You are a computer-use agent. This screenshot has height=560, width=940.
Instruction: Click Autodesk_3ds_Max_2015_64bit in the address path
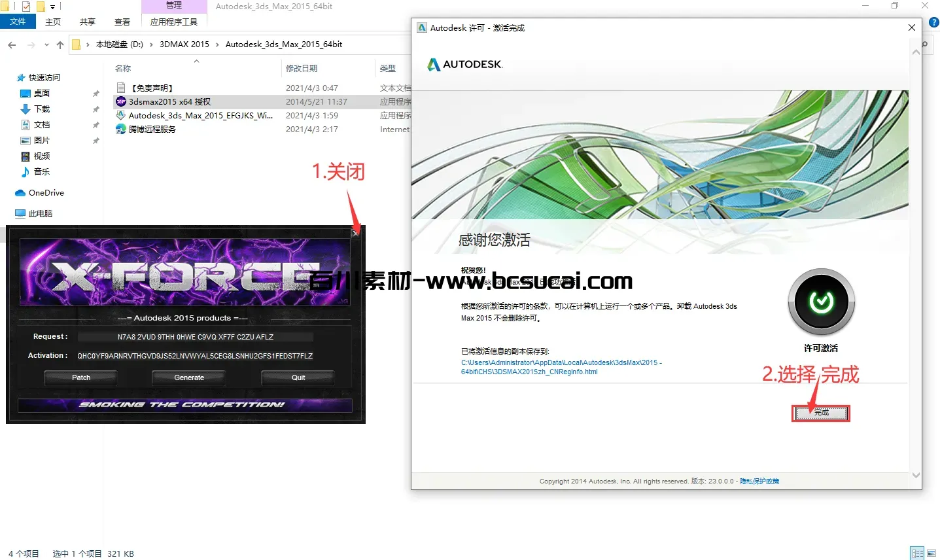pyautogui.click(x=284, y=44)
